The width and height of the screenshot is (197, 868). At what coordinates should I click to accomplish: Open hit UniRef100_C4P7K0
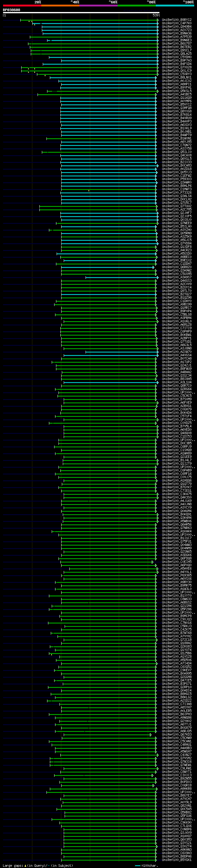click(x=177, y=23)
